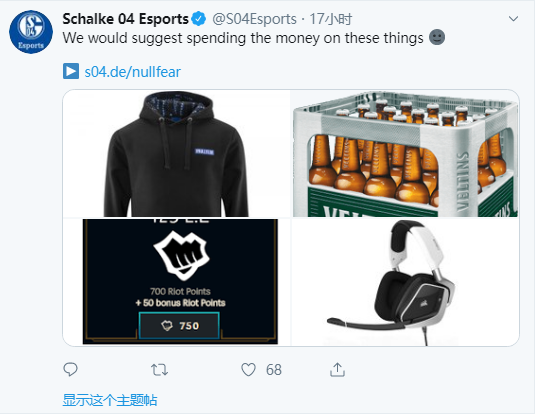Like the tweet with the heart icon
547x414 pixels.
(248, 370)
